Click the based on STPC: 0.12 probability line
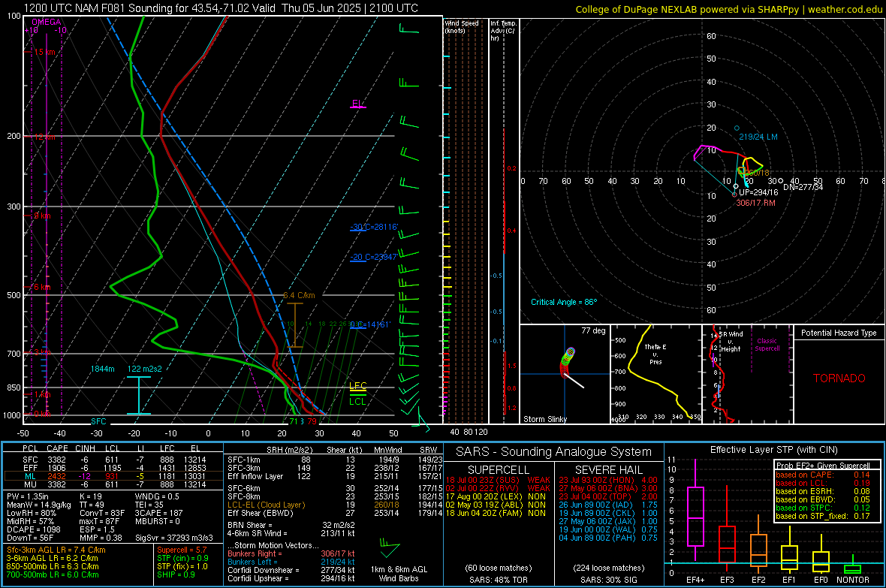 [823, 508]
